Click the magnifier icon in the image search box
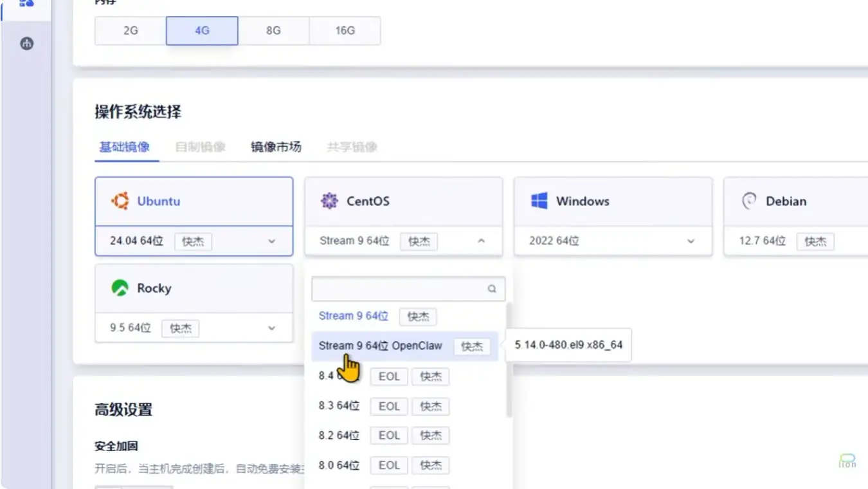Viewport: 868px width, 489px height. point(492,290)
